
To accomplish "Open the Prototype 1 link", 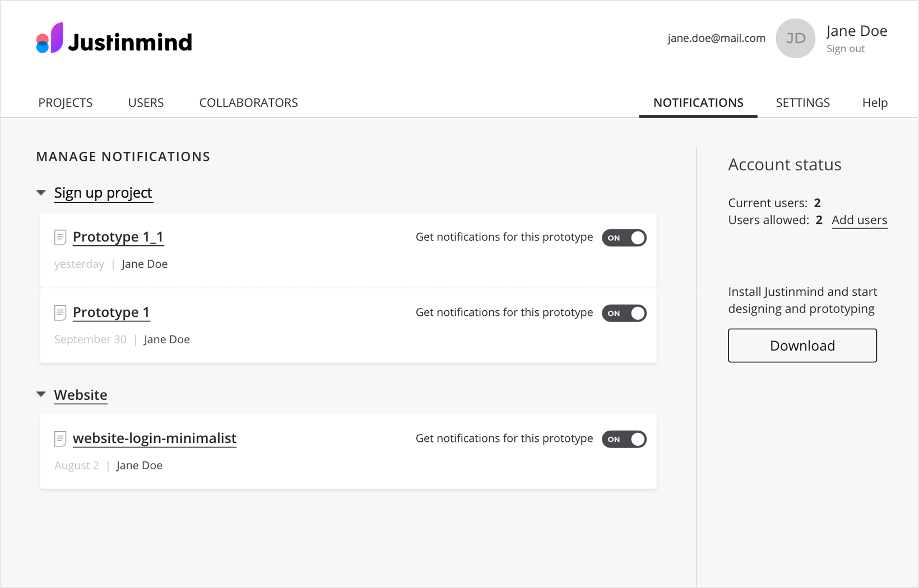I will coord(112,312).
